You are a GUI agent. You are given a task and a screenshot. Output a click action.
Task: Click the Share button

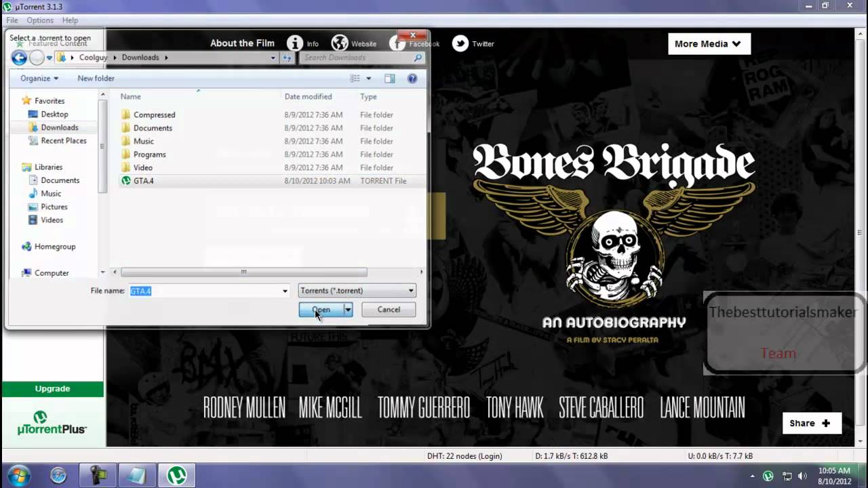[812, 423]
